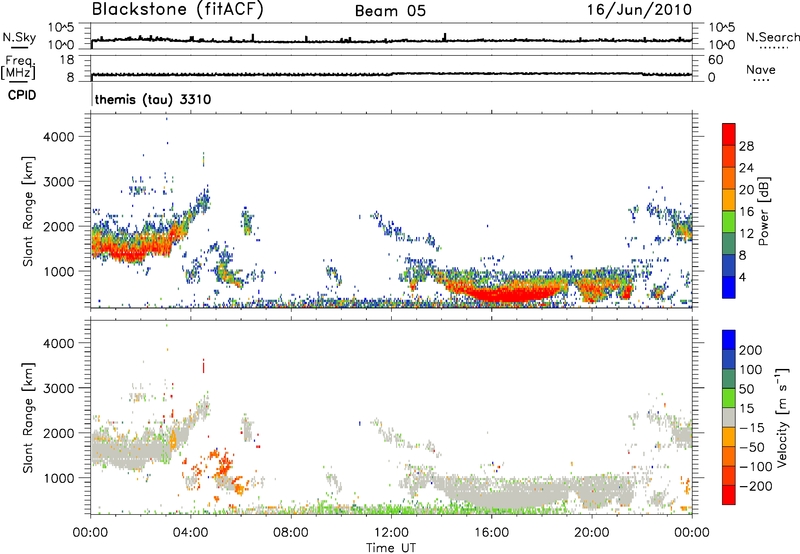The width and height of the screenshot is (800, 554).
Task: Click the 'N.Sky' legend label
Action: click(x=19, y=37)
